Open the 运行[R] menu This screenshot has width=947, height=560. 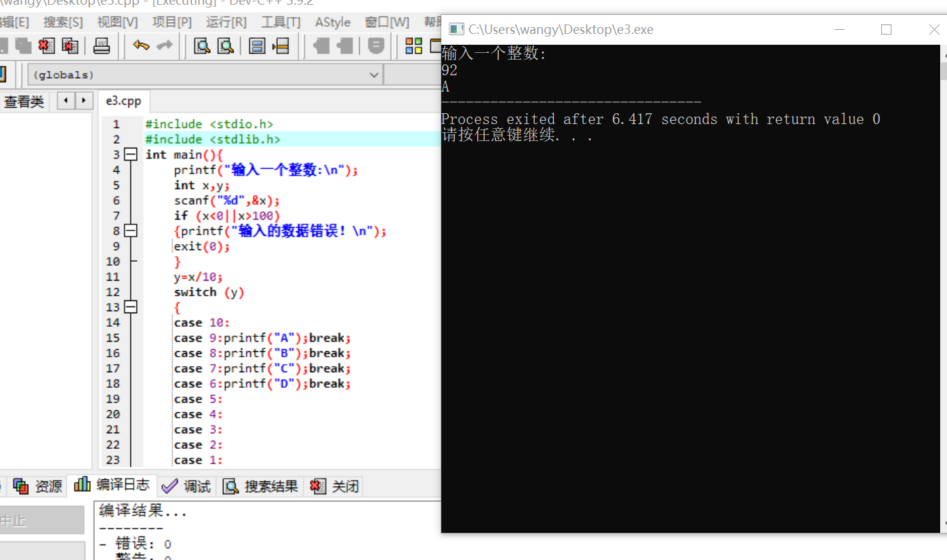coord(226,22)
